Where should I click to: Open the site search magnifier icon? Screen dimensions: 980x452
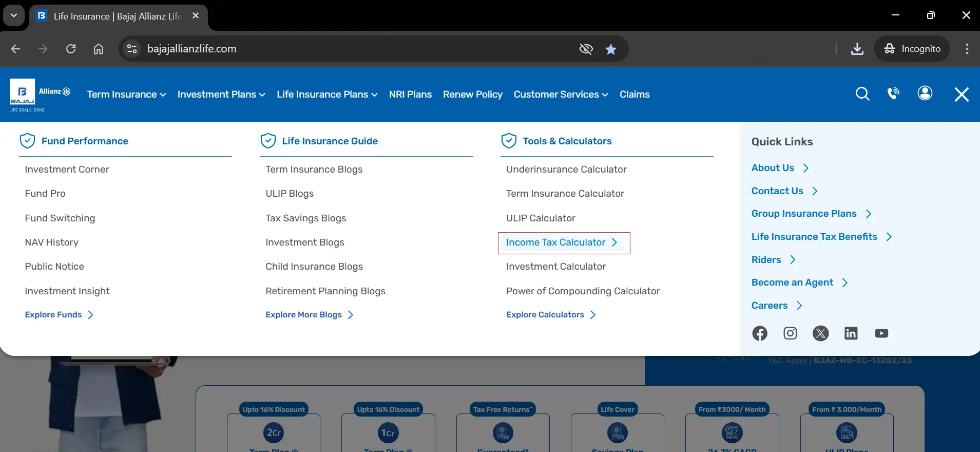862,94
